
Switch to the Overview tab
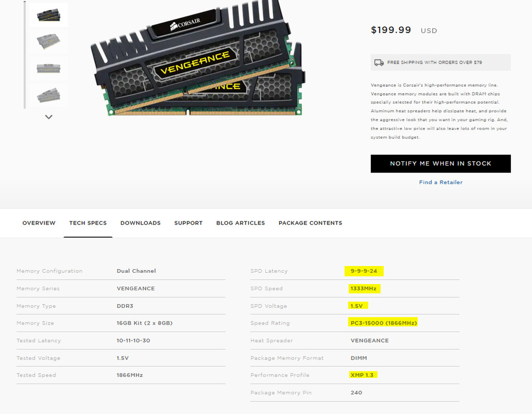(x=39, y=223)
